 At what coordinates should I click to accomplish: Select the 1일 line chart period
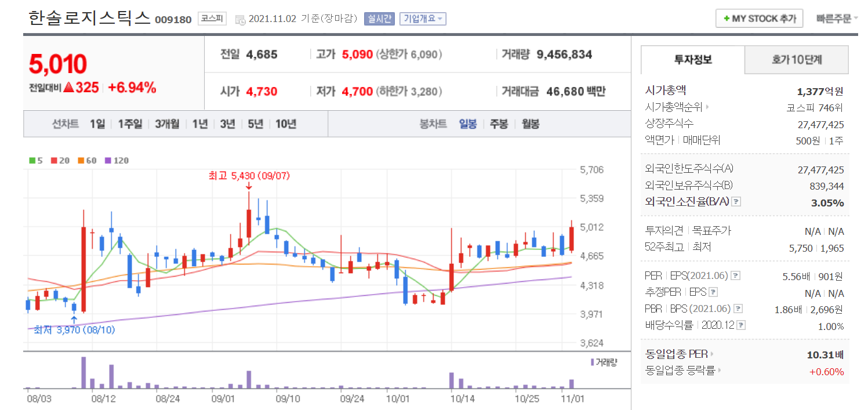click(x=97, y=124)
